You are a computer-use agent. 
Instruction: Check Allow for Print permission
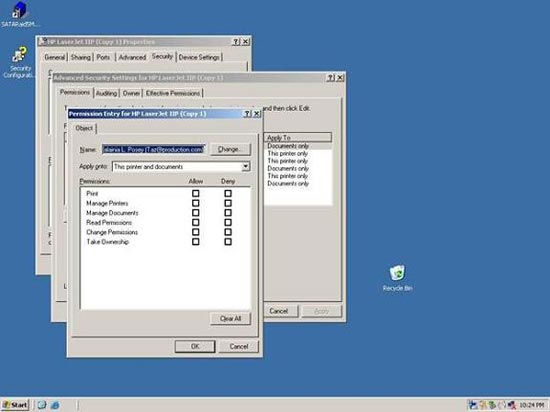pyautogui.click(x=196, y=194)
